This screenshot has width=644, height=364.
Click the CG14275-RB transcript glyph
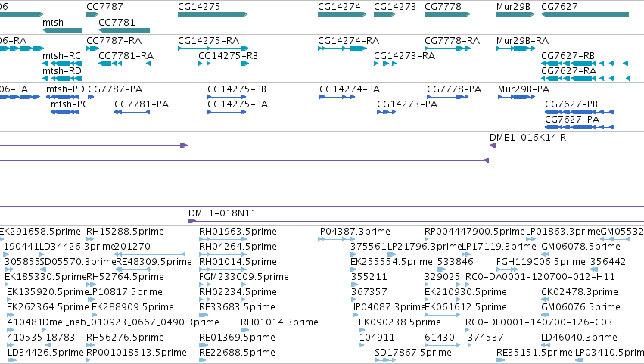(x=223, y=64)
